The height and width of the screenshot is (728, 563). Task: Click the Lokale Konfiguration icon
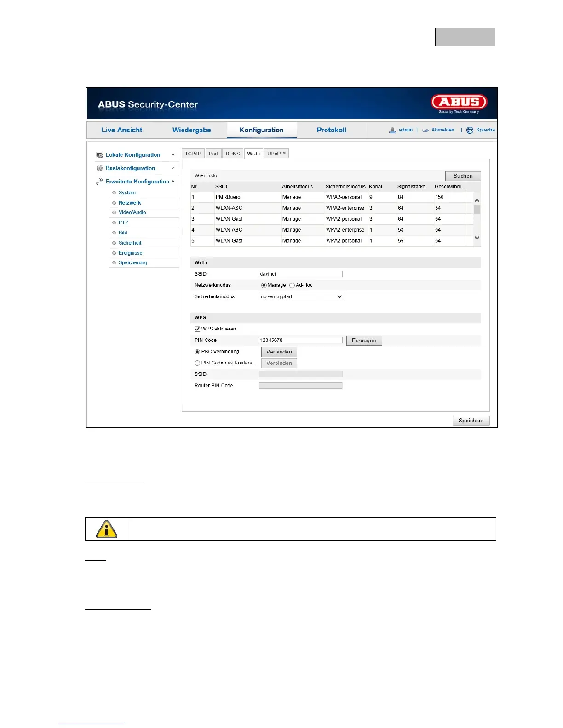tap(100, 155)
